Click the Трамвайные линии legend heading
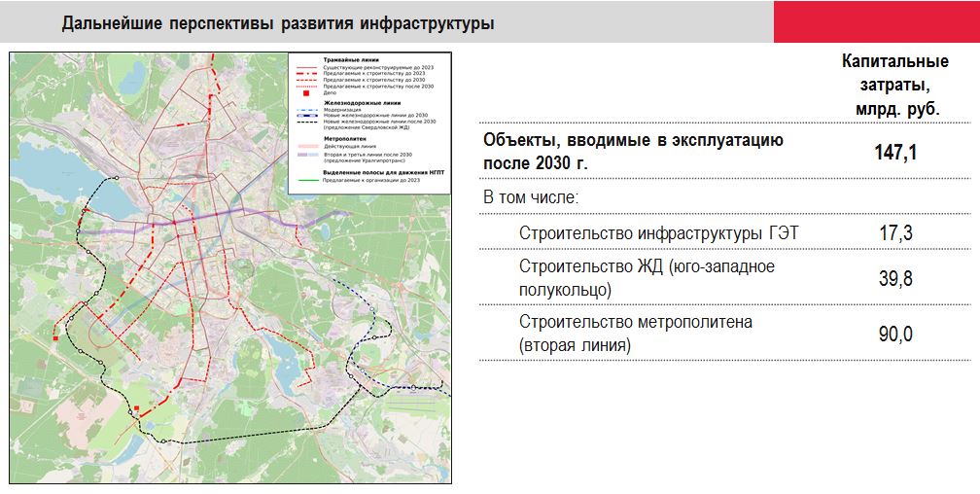The width and height of the screenshot is (980, 494). click(x=351, y=60)
